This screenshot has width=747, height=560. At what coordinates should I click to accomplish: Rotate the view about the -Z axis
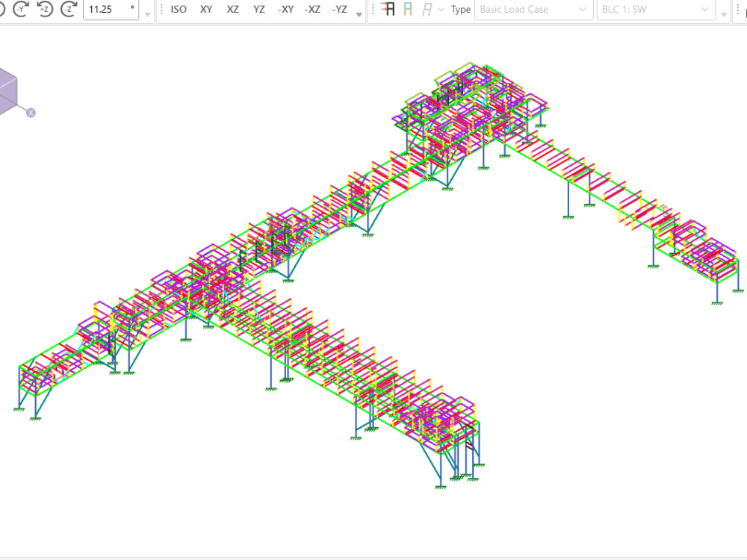coord(69,10)
